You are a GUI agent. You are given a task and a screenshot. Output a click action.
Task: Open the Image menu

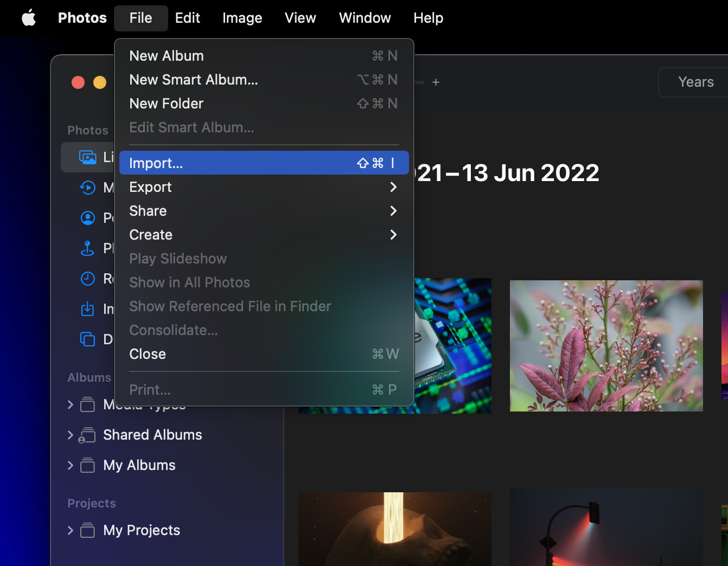click(242, 18)
